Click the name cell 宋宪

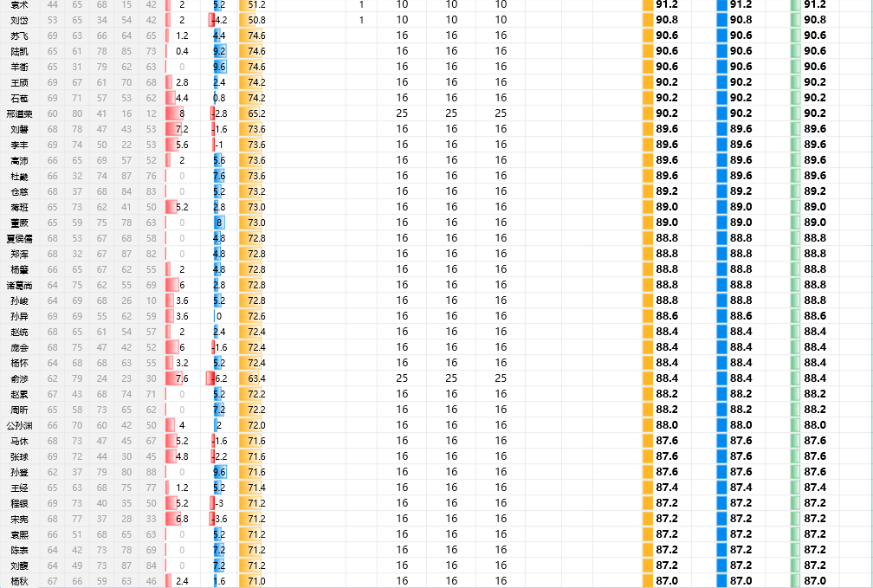click(x=19, y=519)
